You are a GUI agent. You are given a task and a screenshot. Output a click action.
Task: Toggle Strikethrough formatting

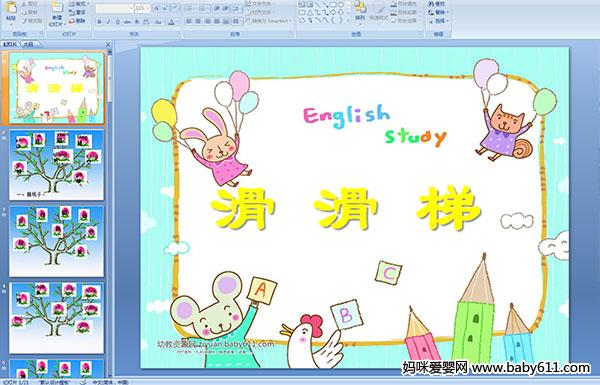127,22
